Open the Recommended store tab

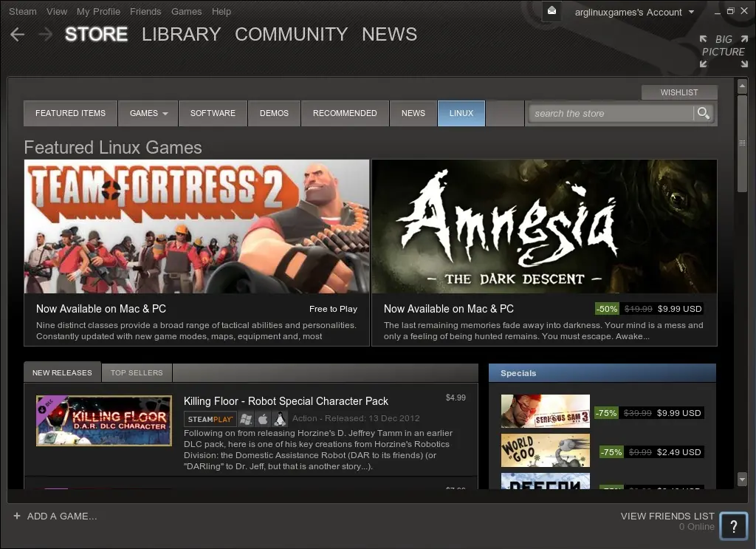(345, 113)
